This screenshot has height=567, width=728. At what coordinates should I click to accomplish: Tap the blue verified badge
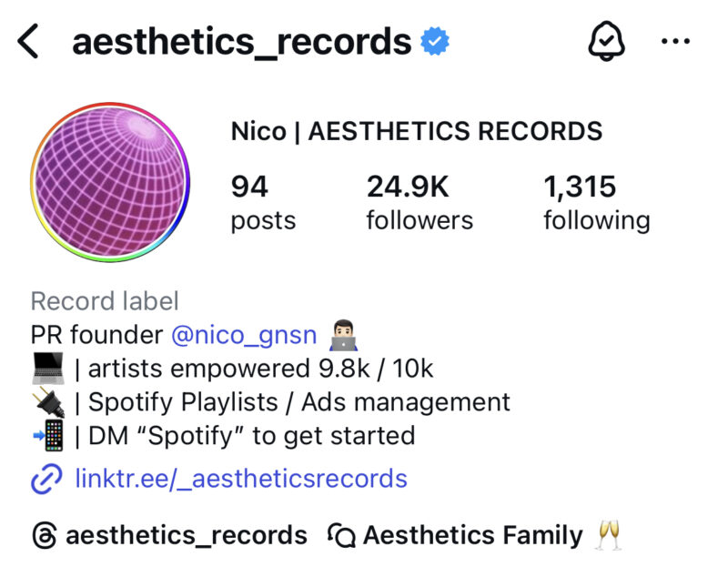[435, 41]
